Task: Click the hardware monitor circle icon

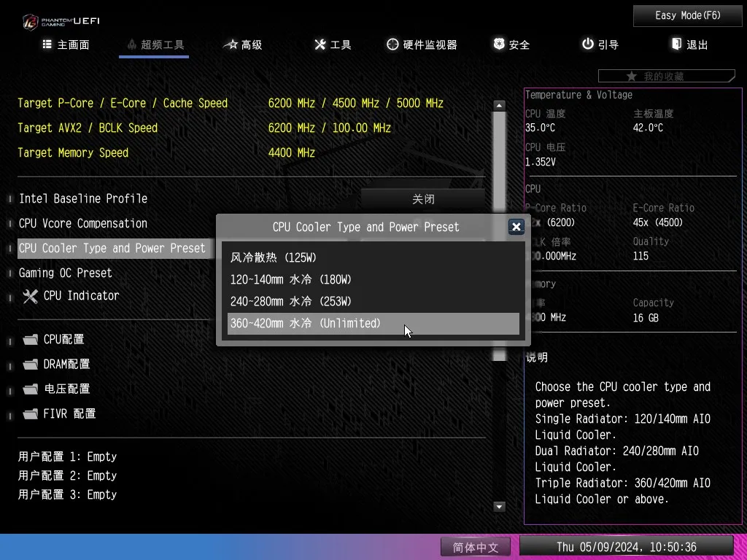Action: (392, 44)
